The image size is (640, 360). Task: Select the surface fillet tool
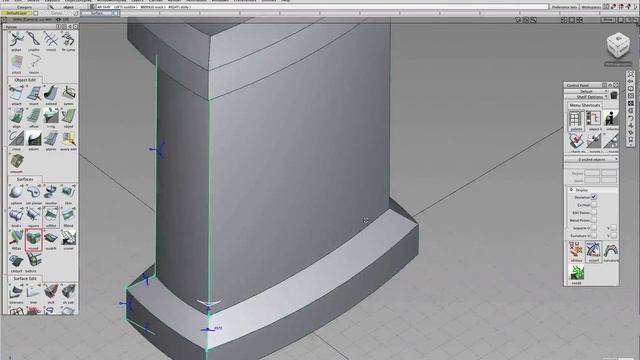[51, 217]
